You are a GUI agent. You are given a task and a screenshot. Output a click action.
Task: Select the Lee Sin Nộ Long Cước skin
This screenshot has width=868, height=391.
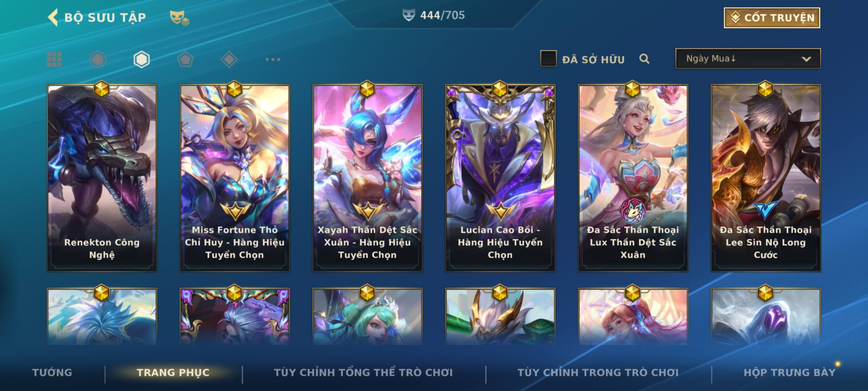[x=766, y=178]
